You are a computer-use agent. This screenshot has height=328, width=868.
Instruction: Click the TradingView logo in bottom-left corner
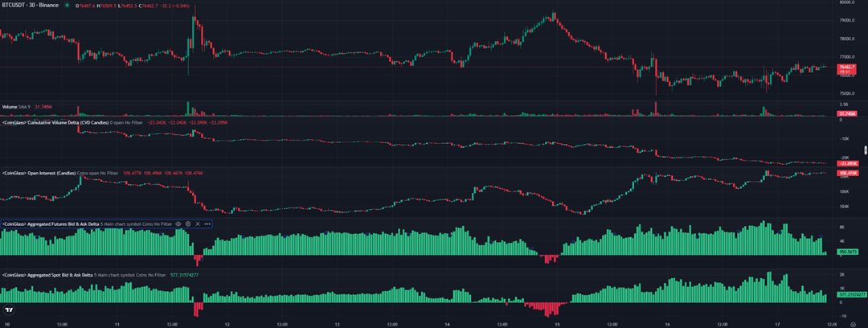pyautogui.click(x=8, y=309)
